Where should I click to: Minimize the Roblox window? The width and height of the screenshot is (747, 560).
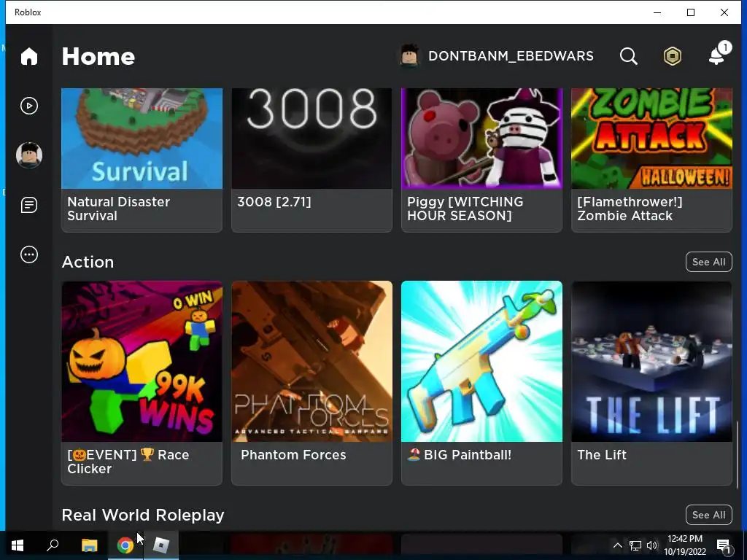pos(657,12)
